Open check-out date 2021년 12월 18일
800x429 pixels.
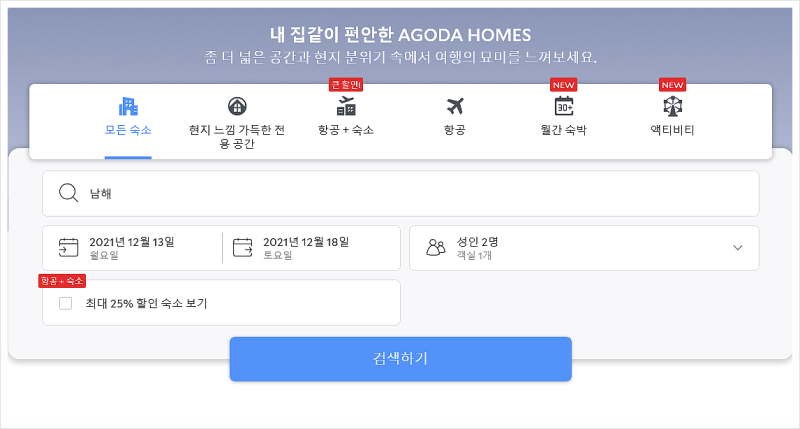pyautogui.click(x=311, y=248)
